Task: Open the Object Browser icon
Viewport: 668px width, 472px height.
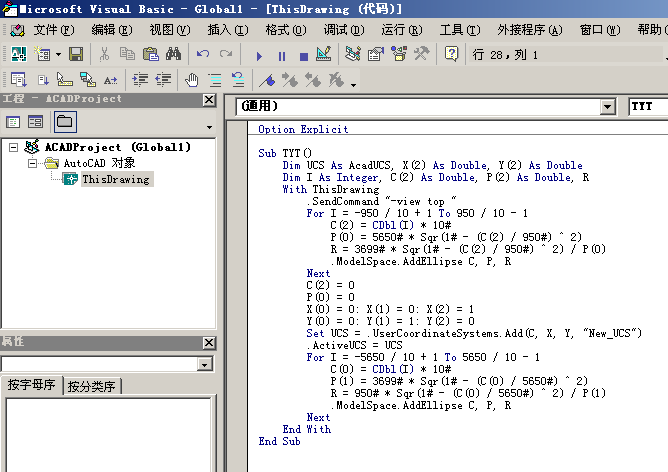Action: (399, 54)
